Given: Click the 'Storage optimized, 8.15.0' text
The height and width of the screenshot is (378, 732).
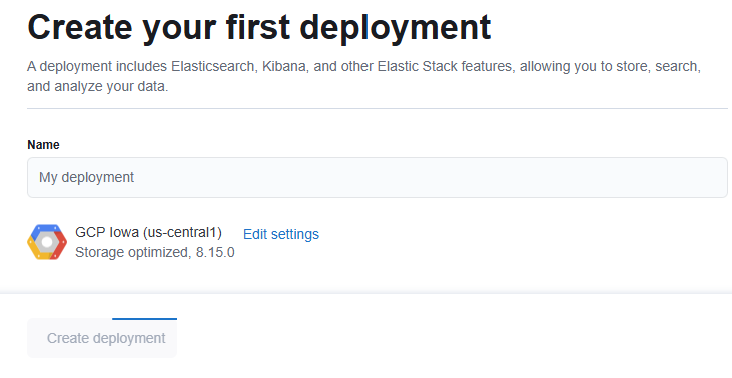Looking at the screenshot, I should coord(155,252).
